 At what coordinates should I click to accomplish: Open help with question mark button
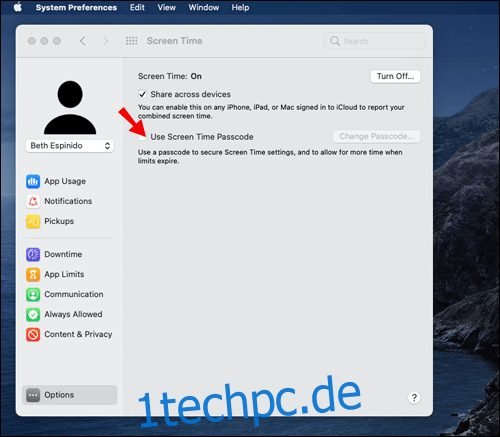click(x=414, y=397)
